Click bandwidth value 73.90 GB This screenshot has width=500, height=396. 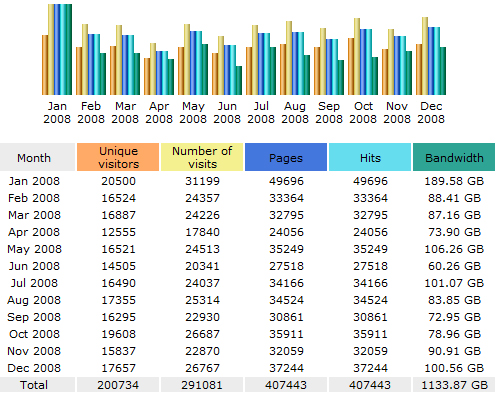[454, 232]
